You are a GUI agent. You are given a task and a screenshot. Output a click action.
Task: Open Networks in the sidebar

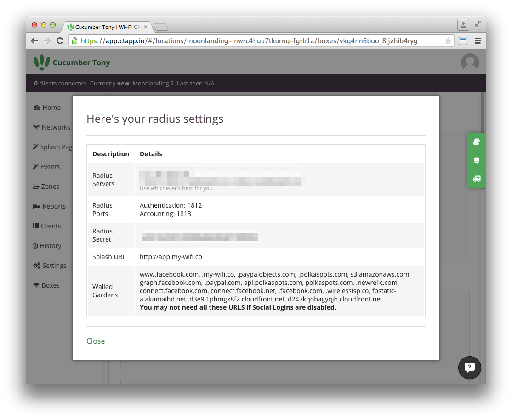pos(51,127)
